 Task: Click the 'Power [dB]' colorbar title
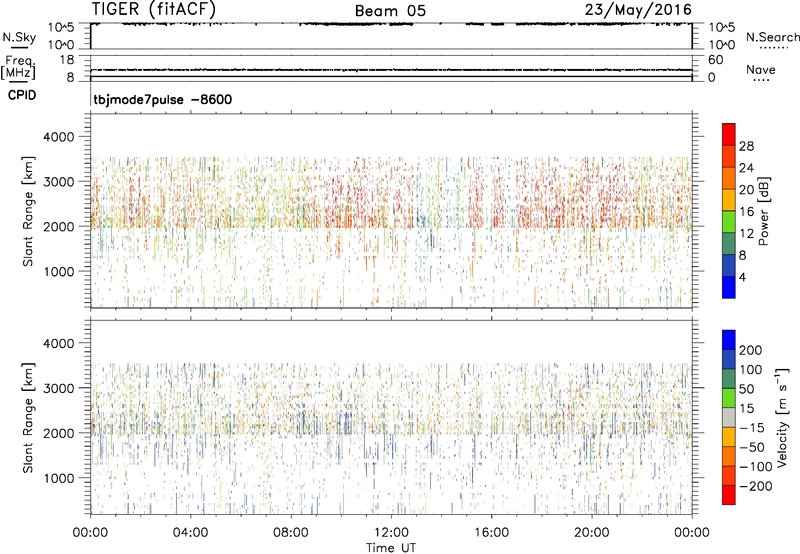click(763, 211)
